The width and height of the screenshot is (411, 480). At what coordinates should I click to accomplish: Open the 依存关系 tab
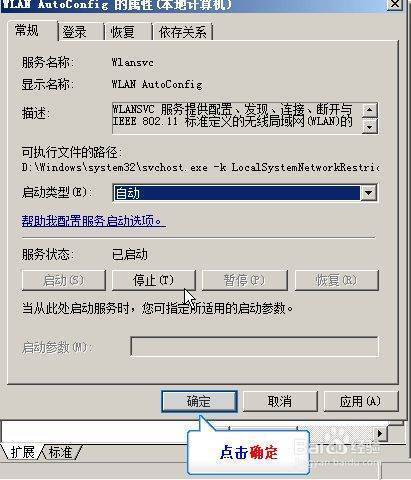click(183, 32)
